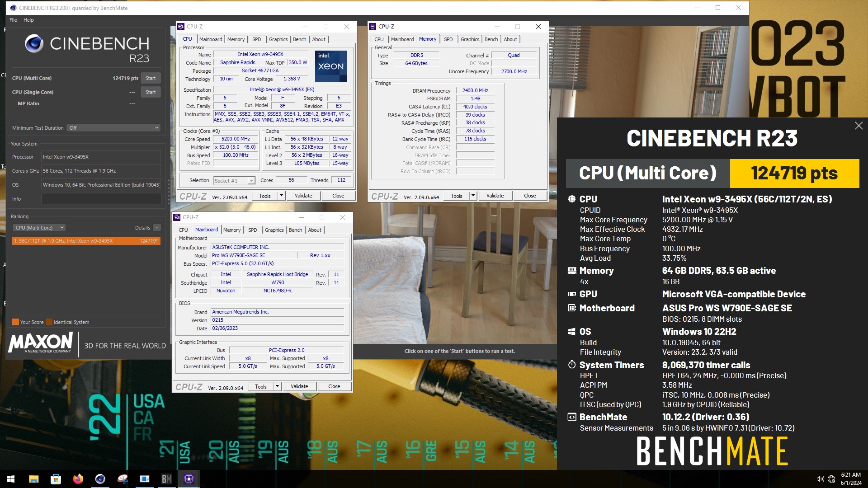Start the CPU (Multi Core) test
Screen dimensions: 868x488
[151, 78]
